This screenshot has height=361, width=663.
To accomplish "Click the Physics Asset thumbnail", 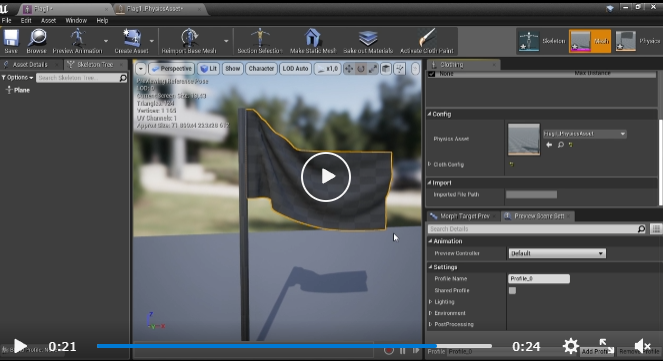I will 523,139.
